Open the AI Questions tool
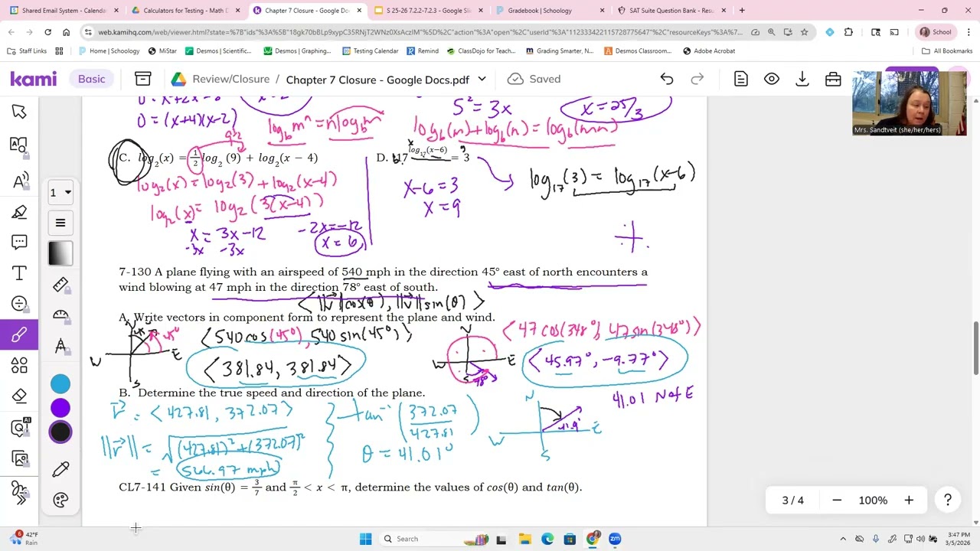Image resolution: width=980 pixels, height=551 pixels. (x=21, y=427)
